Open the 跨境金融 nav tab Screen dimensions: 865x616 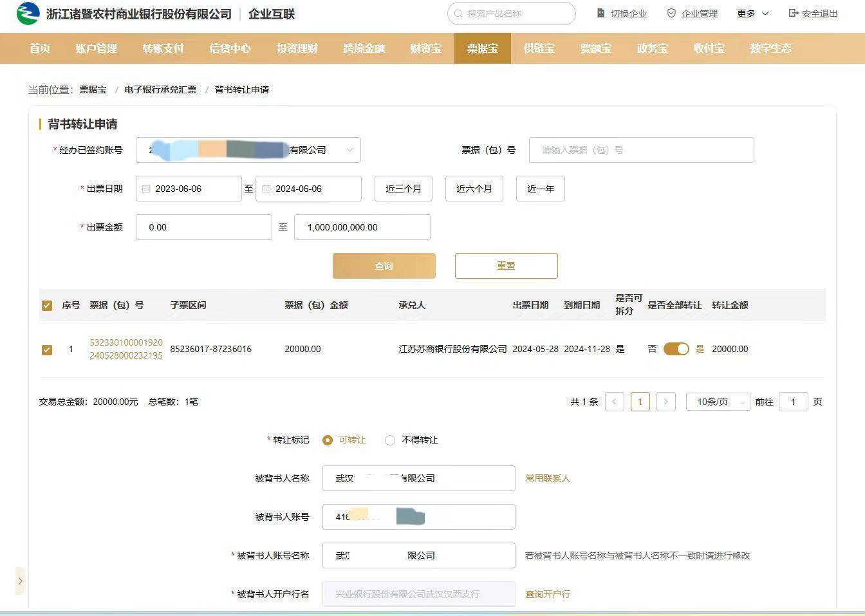(x=364, y=48)
